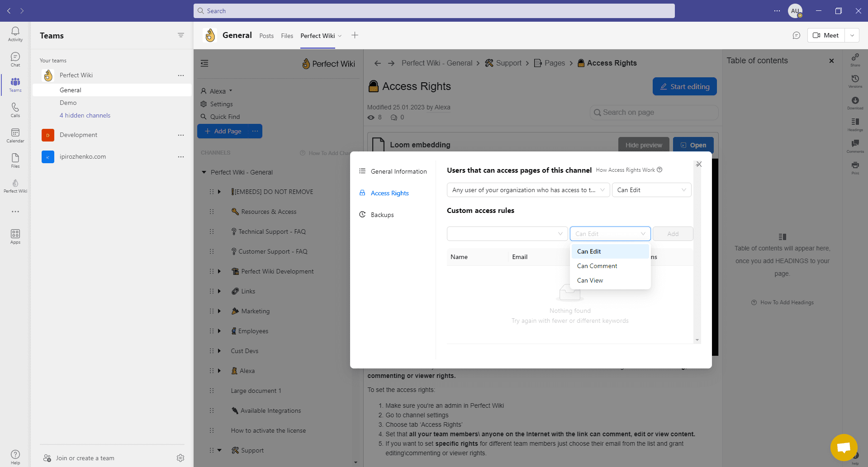Switch to the Files channel tab

pos(287,36)
